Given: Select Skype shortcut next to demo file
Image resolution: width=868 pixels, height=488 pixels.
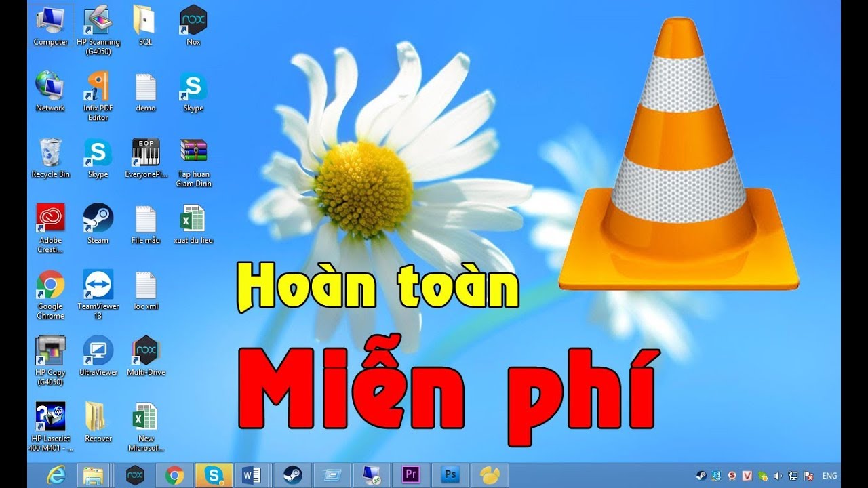Looking at the screenshot, I should pos(193,93).
